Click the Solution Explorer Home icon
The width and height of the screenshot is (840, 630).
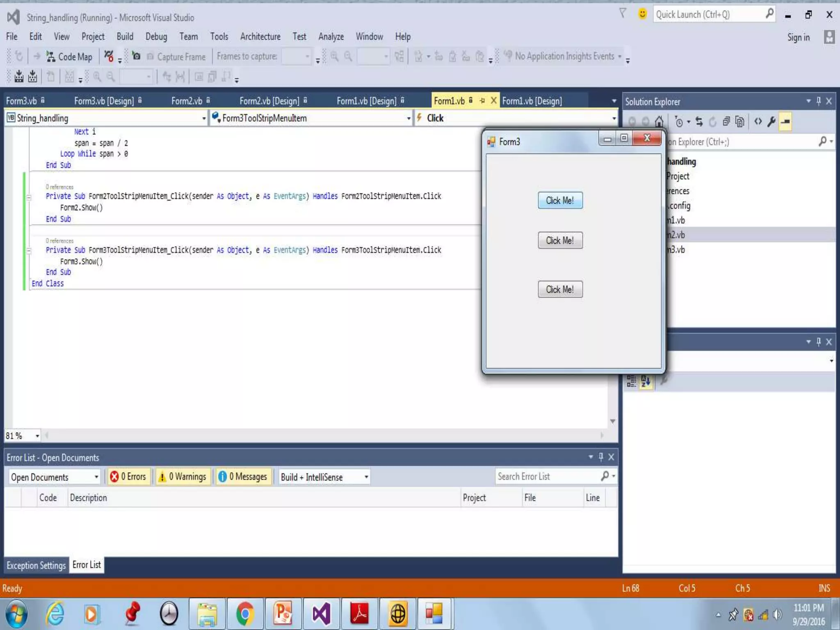point(659,122)
